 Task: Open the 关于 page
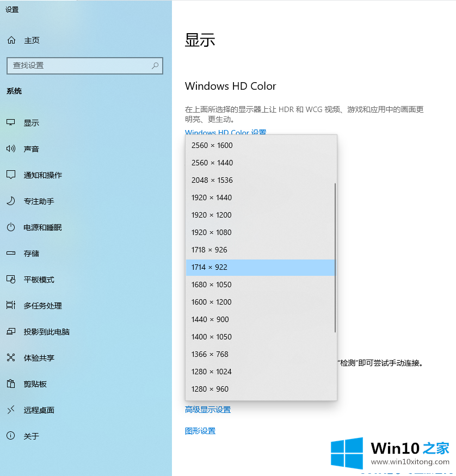pos(31,436)
